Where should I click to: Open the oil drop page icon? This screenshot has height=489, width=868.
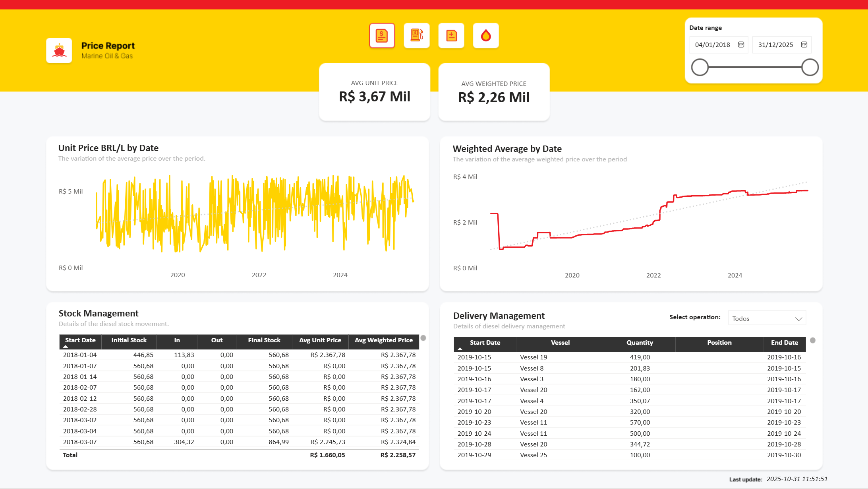pyautogui.click(x=486, y=36)
